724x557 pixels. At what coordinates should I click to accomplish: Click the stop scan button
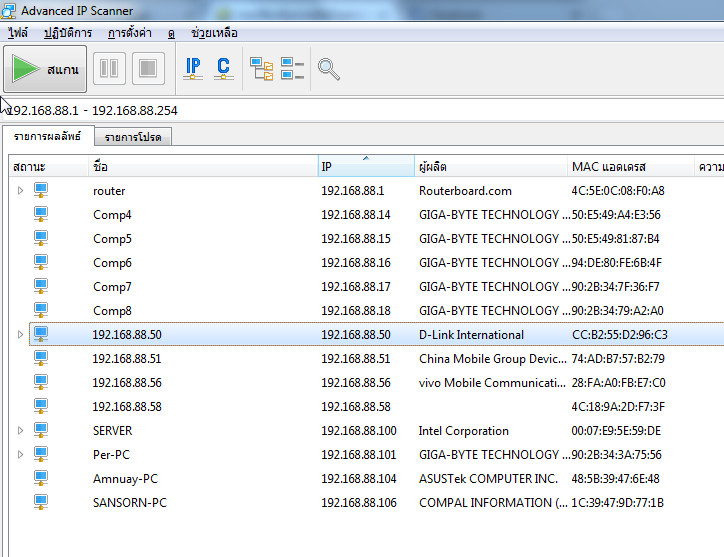(148, 69)
